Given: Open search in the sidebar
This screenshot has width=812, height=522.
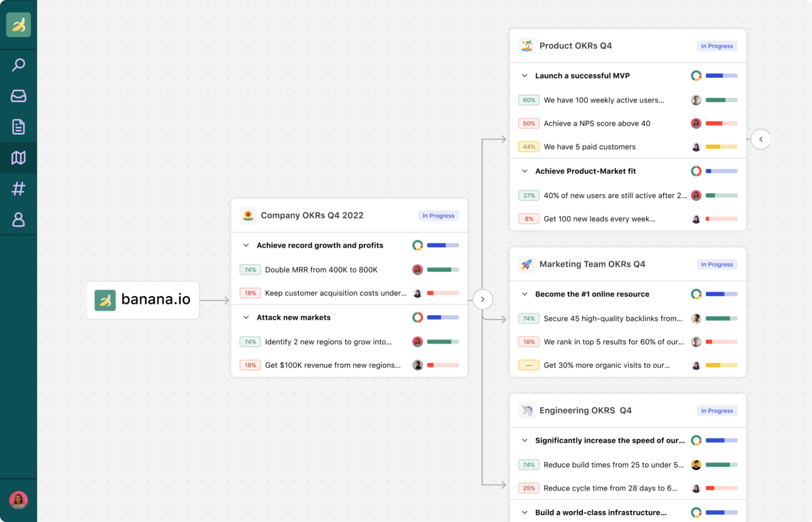Looking at the screenshot, I should (18, 65).
